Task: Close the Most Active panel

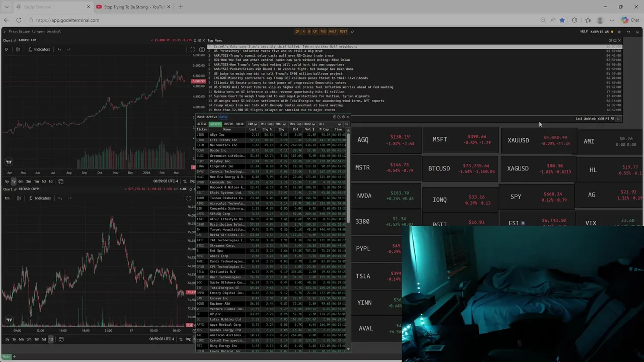Action: (x=348, y=117)
